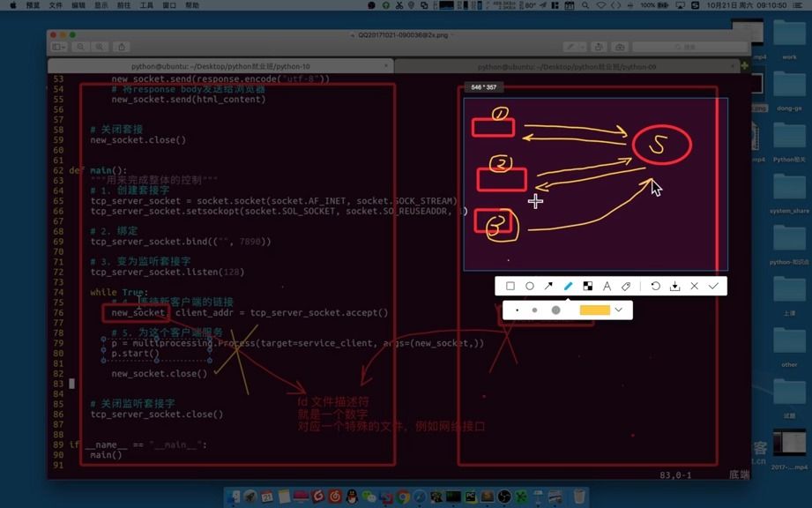Cancel annotation with the X button
The image size is (812, 508).
click(696, 286)
